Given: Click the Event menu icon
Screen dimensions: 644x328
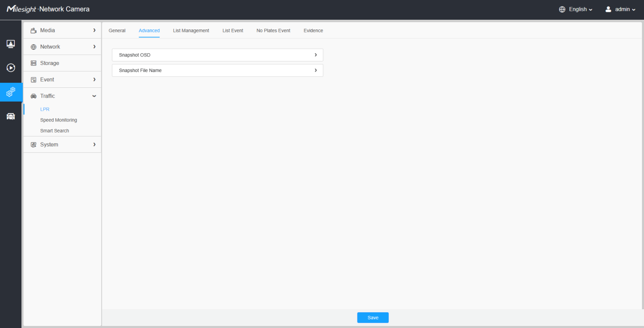Looking at the screenshot, I should [34, 80].
